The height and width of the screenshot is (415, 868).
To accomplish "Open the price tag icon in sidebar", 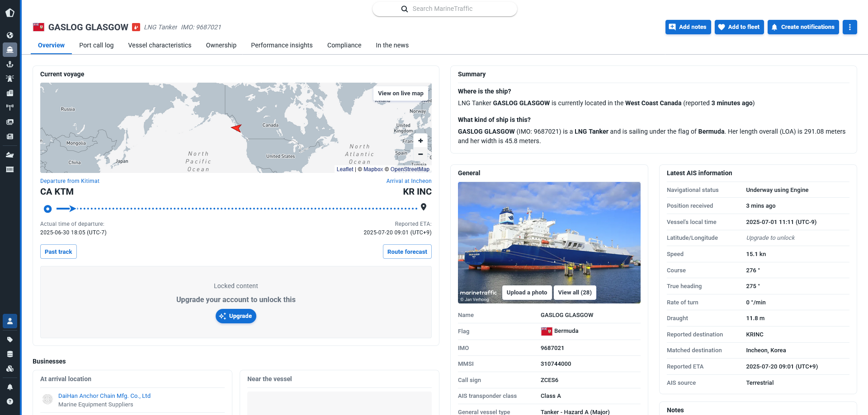I will pos(10,340).
